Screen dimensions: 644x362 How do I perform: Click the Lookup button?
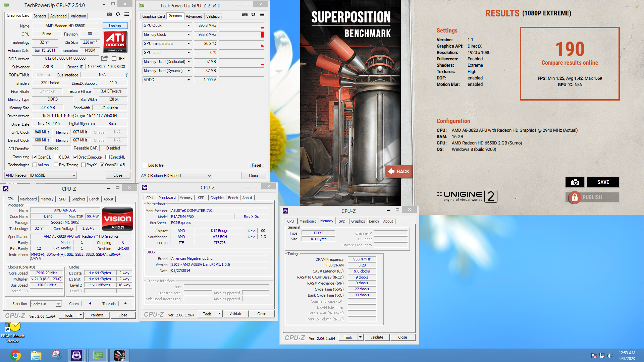click(x=115, y=26)
